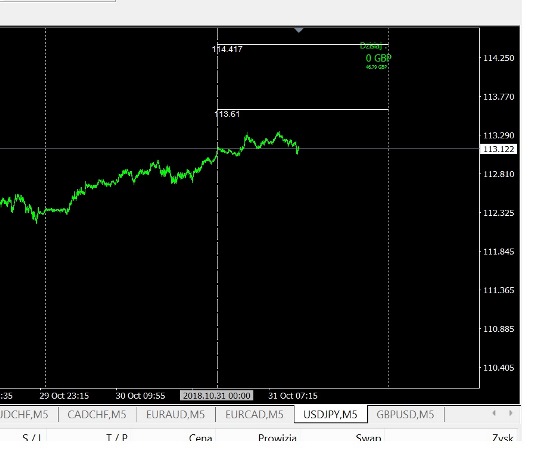Sort by the Swap column header
The width and height of the screenshot is (542, 455).
368,438
